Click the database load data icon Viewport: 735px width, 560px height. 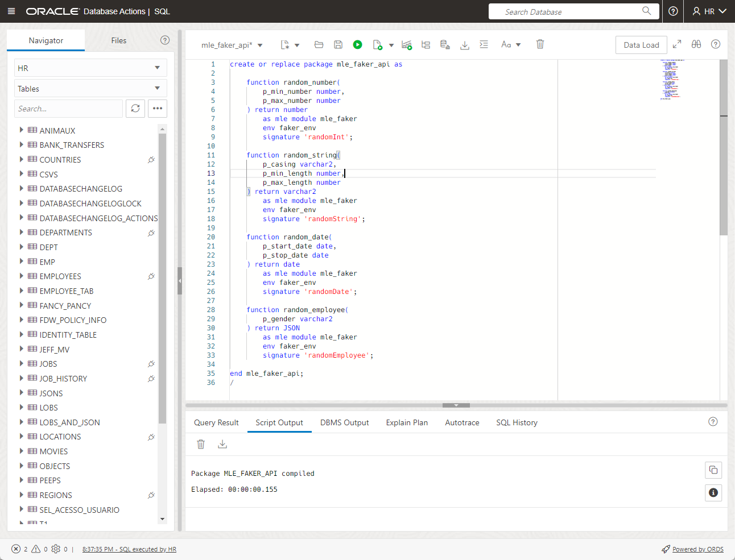[445, 45]
